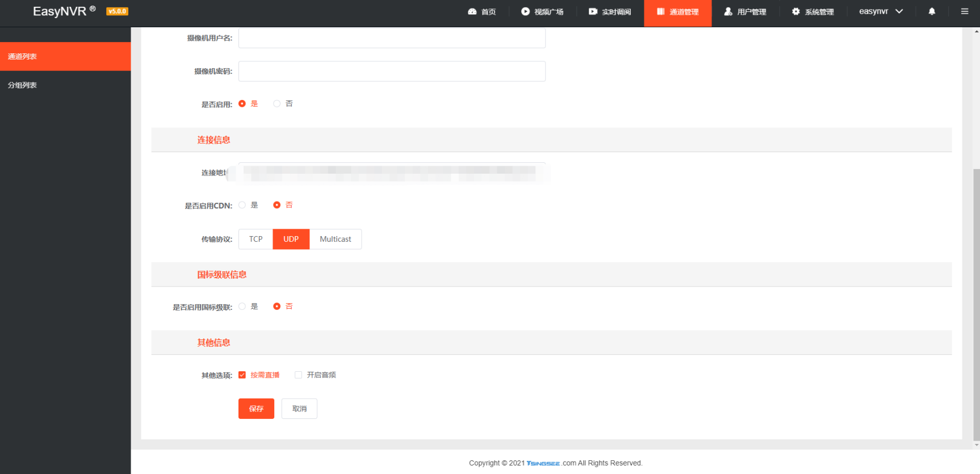
Task: Click the 保存 button
Action: pos(256,409)
